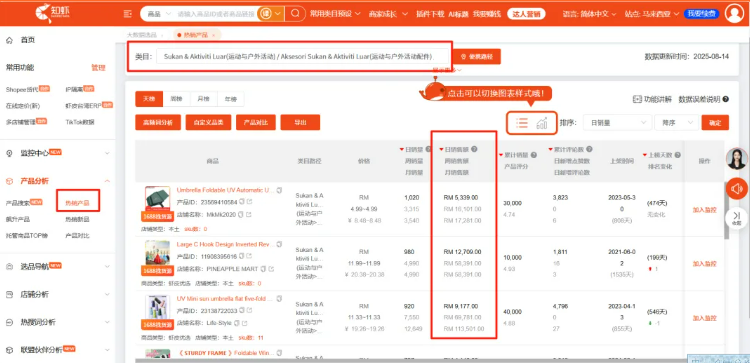Open the customer service avatar on right edge
Screen dimensions: 750x363
coord(737,159)
